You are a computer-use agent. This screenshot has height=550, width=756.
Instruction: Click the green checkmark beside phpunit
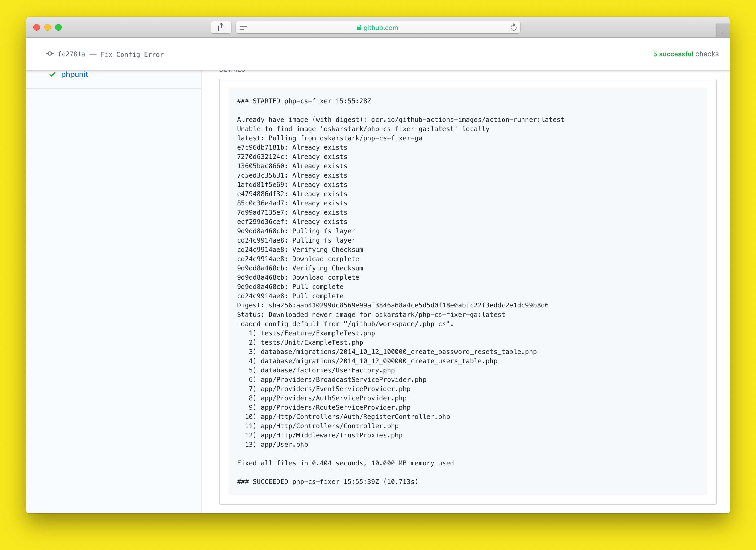pyautogui.click(x=52, y=75)
